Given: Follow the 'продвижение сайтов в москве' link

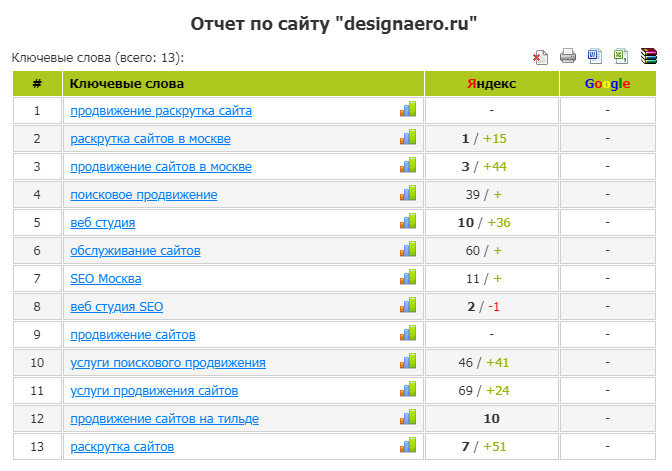Looking at the screenshot, I should click(x=161, y=167).
